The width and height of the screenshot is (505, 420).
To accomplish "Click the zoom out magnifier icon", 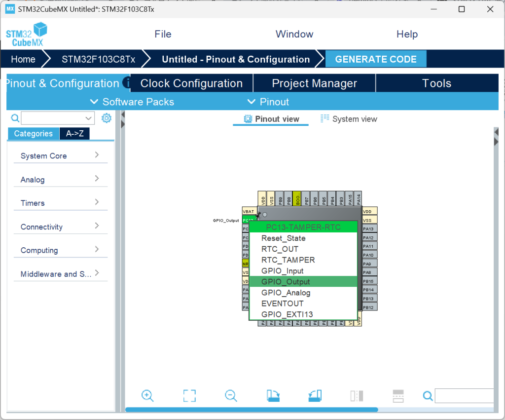I will (x=231, y=395).
